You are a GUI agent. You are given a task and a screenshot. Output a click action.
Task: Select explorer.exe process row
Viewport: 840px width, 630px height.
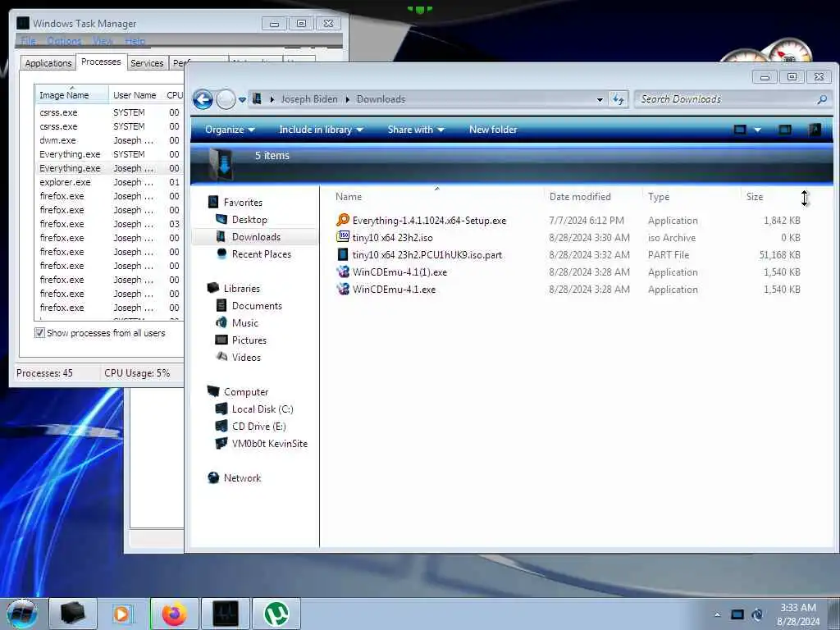click(x=109, y=182)
